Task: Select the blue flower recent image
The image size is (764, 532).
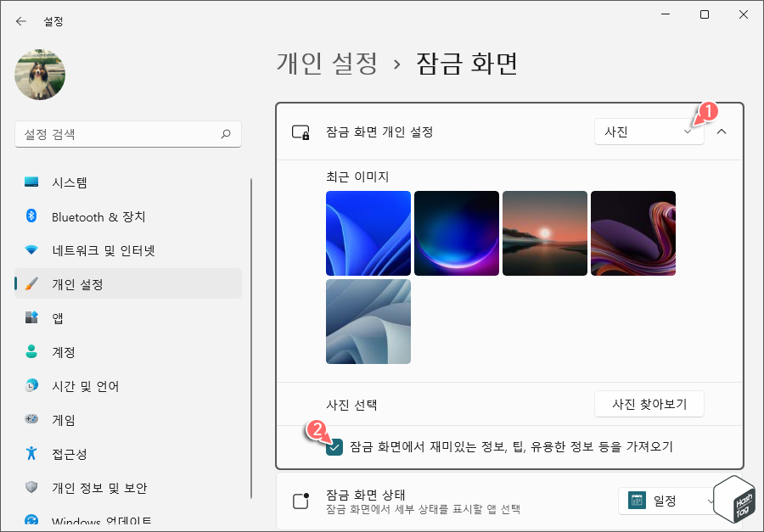Action: click(x=368, y=232)
